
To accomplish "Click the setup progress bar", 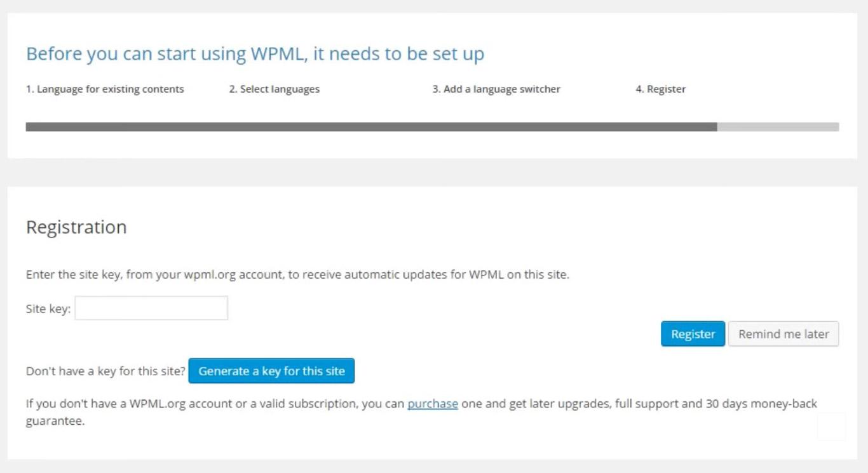I will [432, 127].
